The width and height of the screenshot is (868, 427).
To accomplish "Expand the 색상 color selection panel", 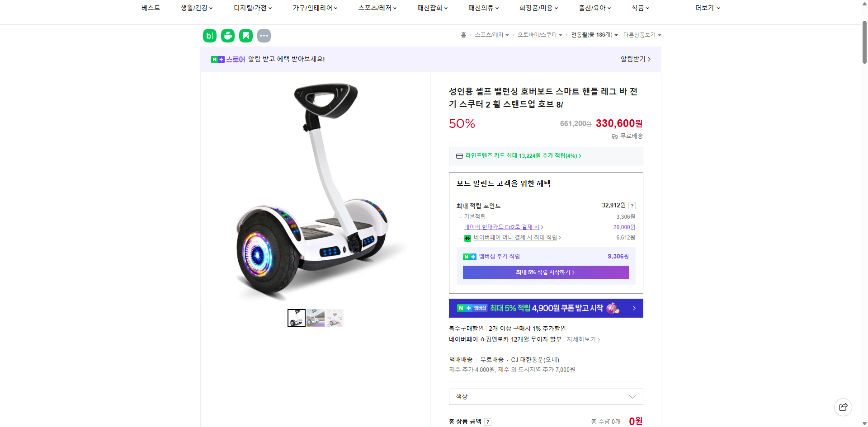I will [x=545, y=397].
